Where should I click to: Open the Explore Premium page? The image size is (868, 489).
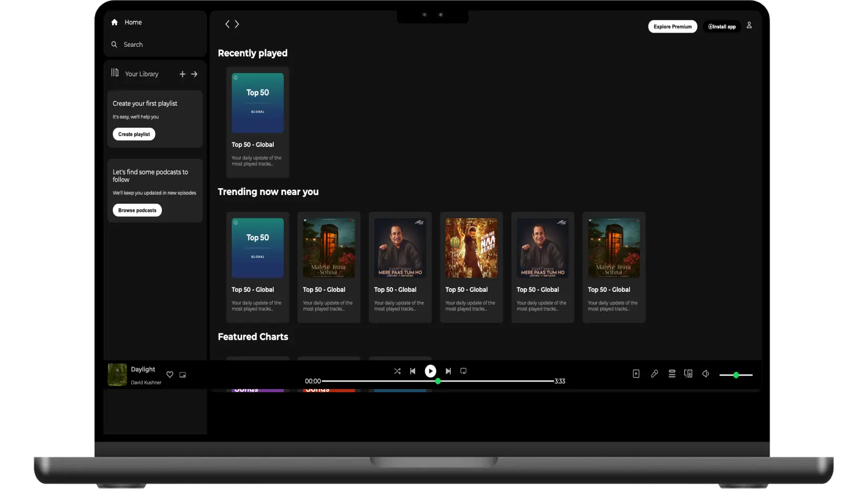tap(672, 27)
